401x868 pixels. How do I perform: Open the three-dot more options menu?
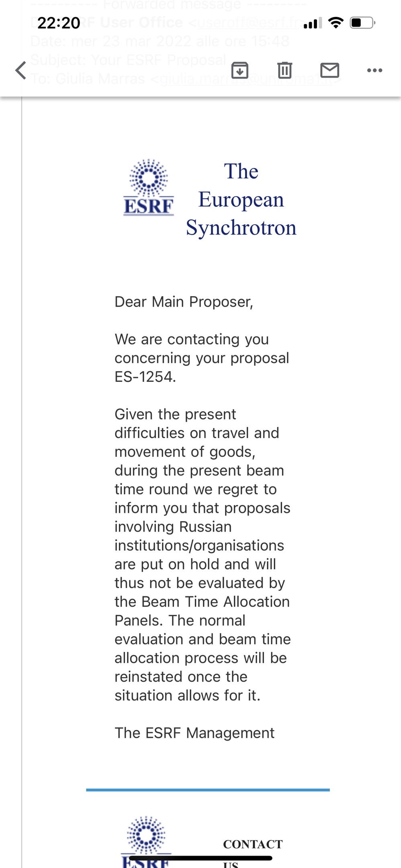374,70
